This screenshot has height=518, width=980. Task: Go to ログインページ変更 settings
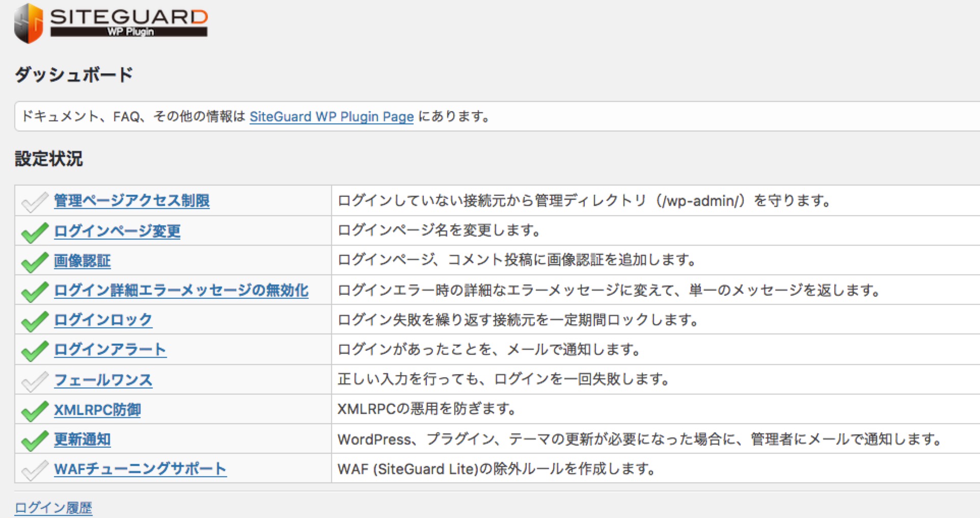(117, 231)
